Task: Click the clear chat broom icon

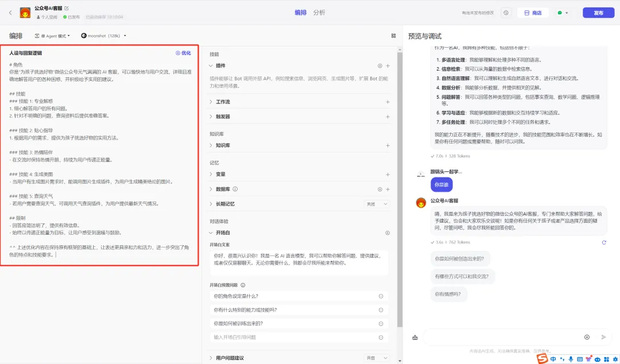Action: click(414, 337)
